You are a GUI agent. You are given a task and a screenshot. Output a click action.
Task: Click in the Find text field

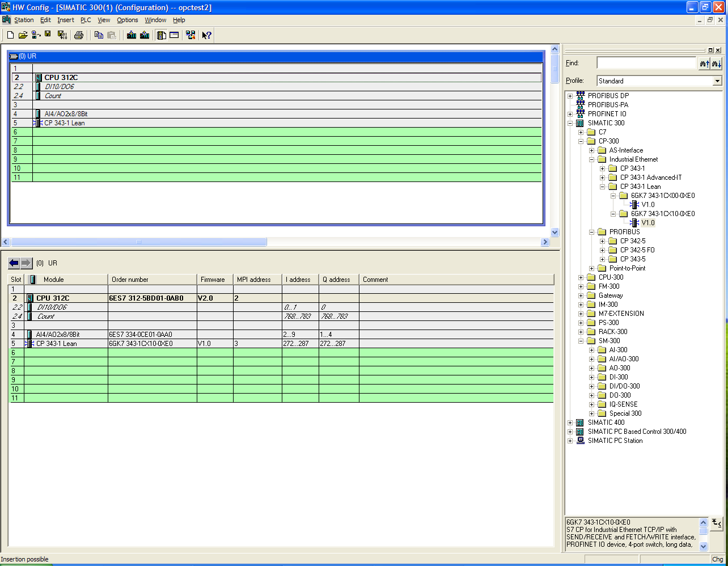pyautogui.click(x=646, y=64)
